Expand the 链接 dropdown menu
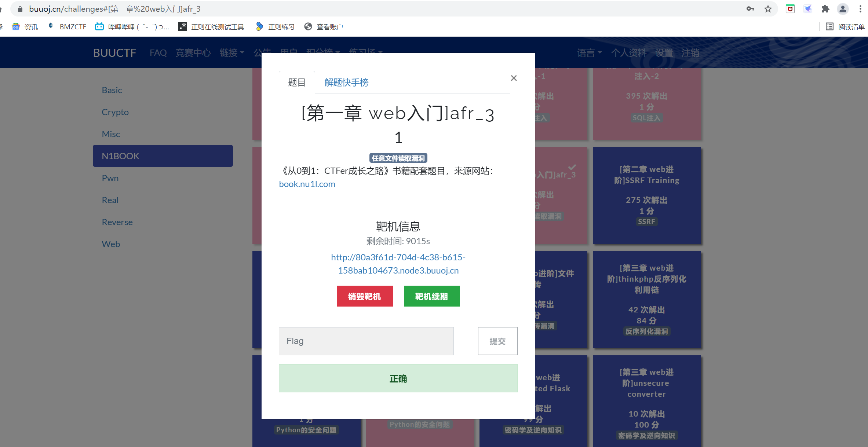The height and width of the screenshot is (447, 868). (x=231, y=52)
